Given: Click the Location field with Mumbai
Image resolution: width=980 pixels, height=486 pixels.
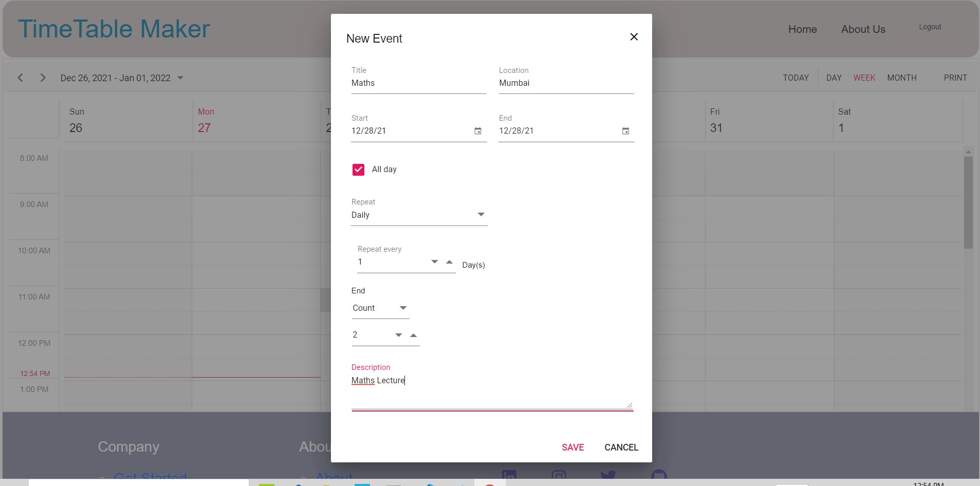Looking at the screenshot, I should click(566, 83).
